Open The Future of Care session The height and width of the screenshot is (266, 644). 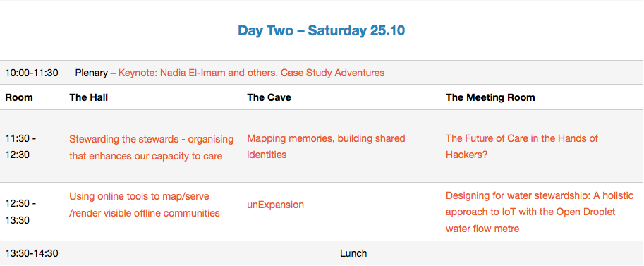[x=521, y=147]
